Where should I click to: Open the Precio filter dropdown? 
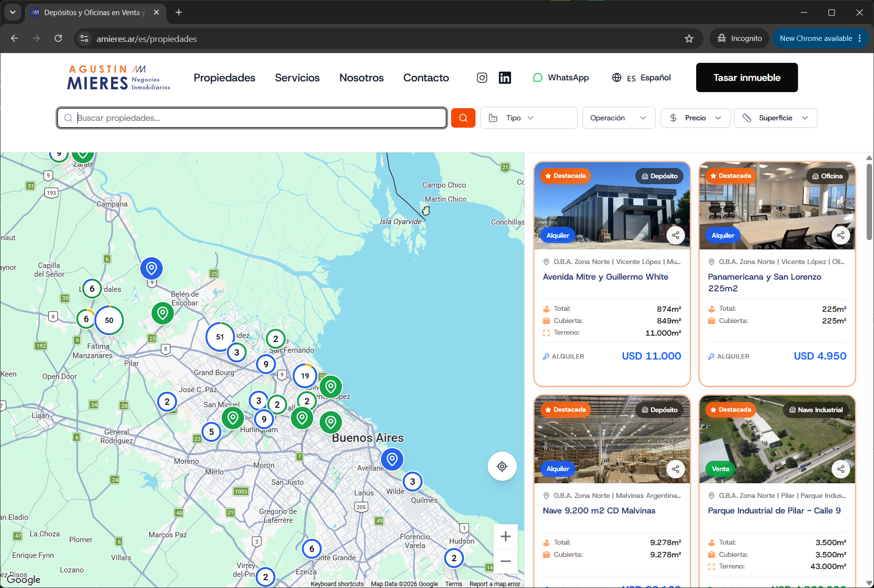pyautogui.click(x=695, y=118)
